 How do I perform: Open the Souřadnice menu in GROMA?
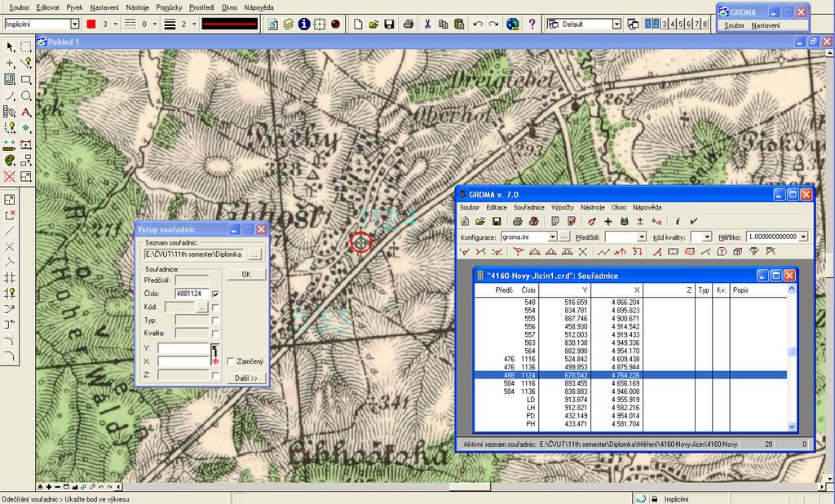pos(528,207)
